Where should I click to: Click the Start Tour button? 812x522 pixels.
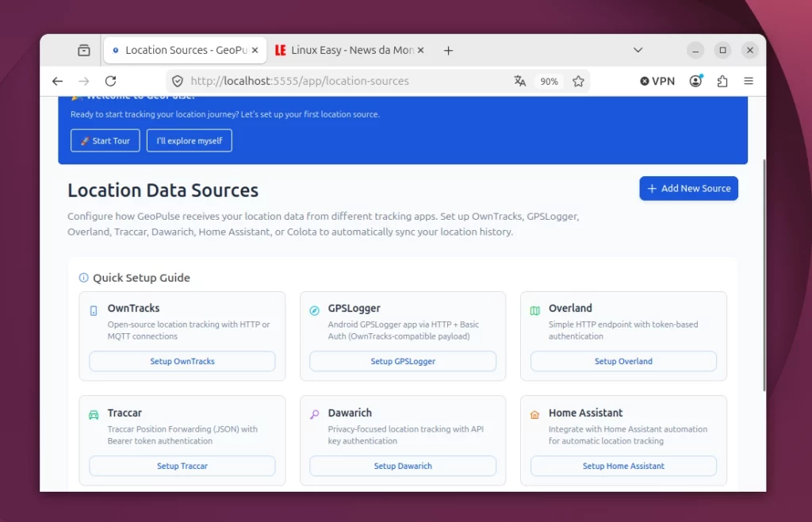coord(105,140)
